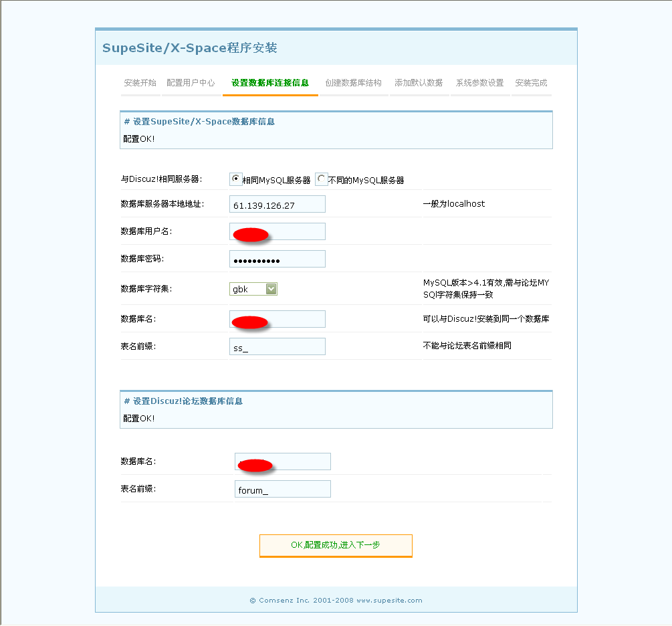
Task: Click the MySQL版本>4.1有效 hint text
Action: click(x=486, y=288)
